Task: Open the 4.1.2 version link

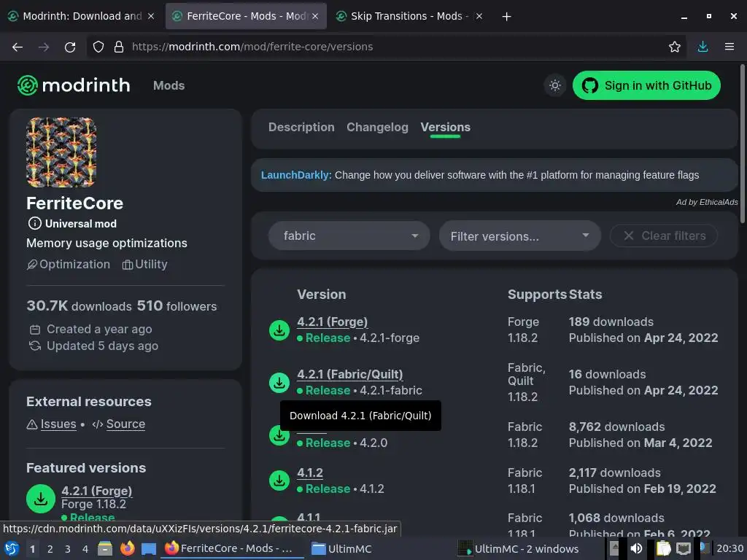Action: point(310,472)
